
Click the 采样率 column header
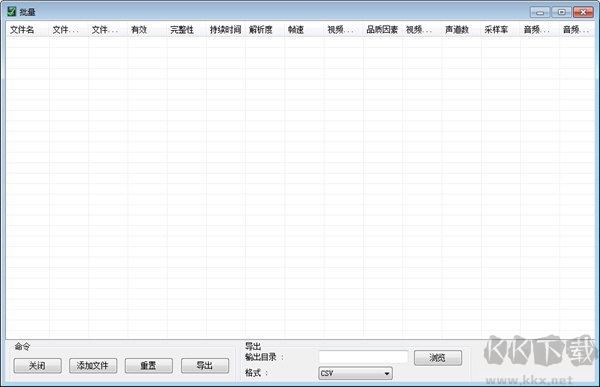(501, 30)
